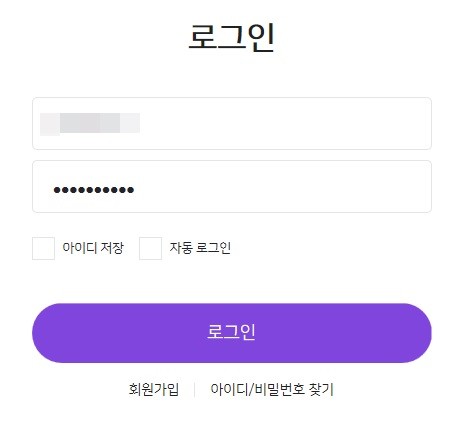456x437 pixels.
Task: Click the blurred username ID input field
Action: pyautogui.click(x=232, y=123)
